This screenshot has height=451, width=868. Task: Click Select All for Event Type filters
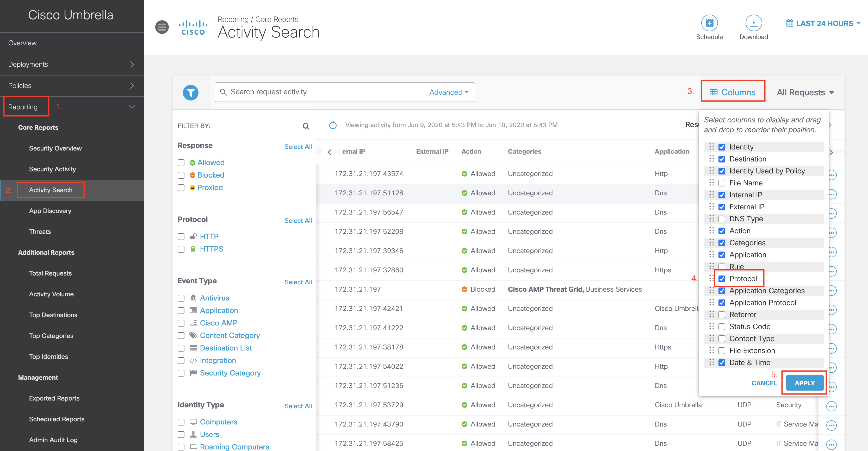click(x=298, y=282)
